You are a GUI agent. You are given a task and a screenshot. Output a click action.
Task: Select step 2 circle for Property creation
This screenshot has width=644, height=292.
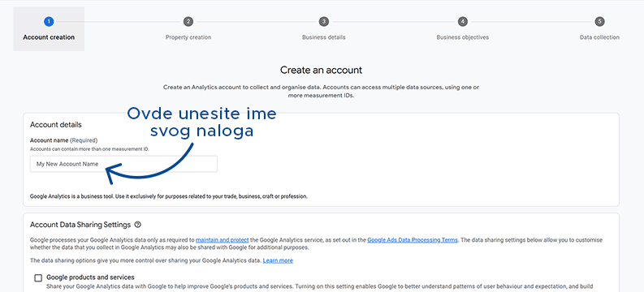pos(188,21)
